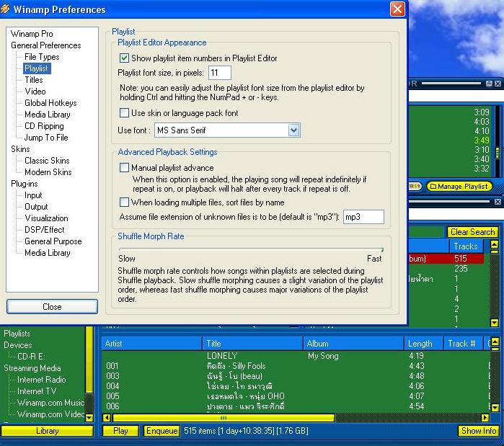Viewport: 504px width, 446px height.
Task: Click the Library button
Action: coord(48,431)
